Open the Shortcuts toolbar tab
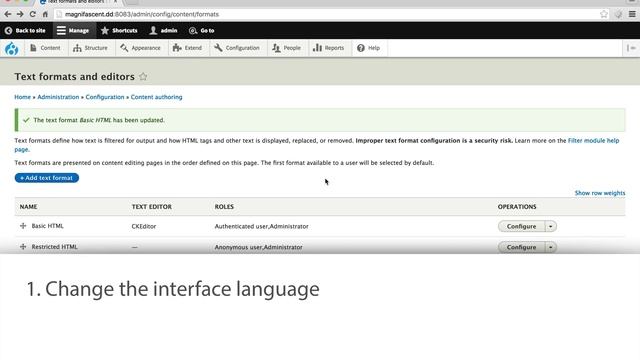 click(119, 31)
